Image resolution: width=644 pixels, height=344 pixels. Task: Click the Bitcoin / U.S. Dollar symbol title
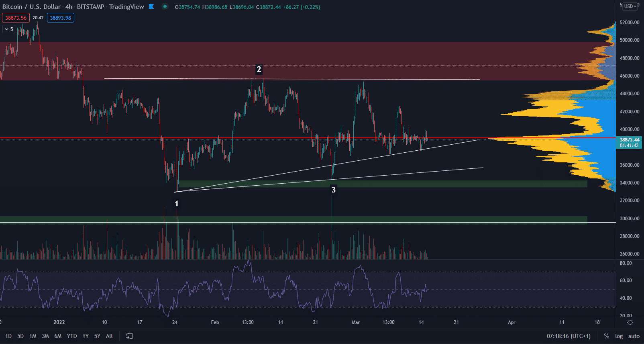(31, 6)
